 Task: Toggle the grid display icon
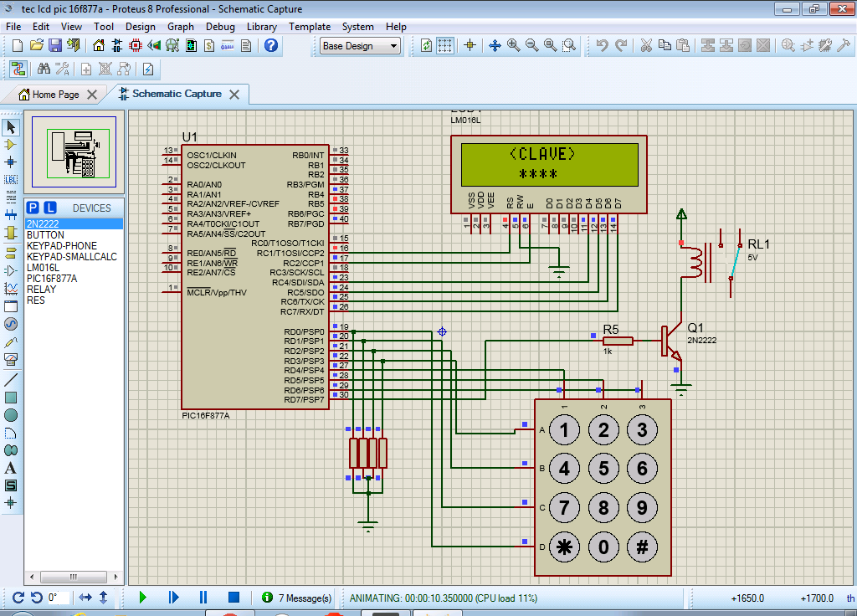click(445, 45)
